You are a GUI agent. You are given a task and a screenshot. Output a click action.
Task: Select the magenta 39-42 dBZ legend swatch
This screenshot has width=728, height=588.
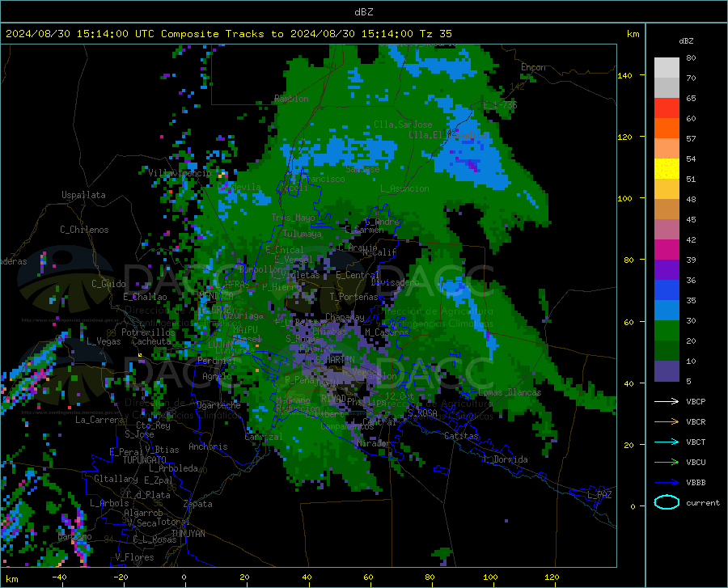(667, 250)
